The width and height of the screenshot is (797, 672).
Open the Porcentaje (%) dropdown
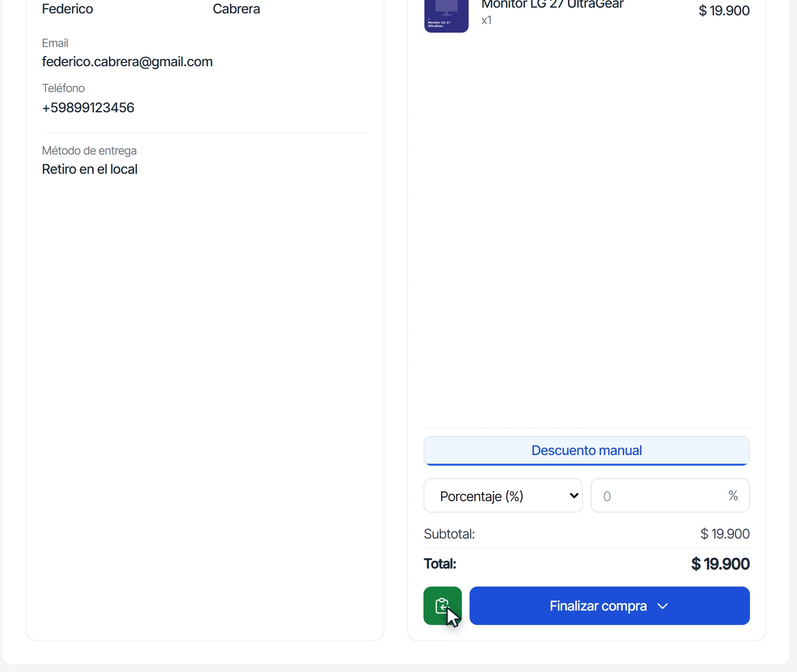503,495
